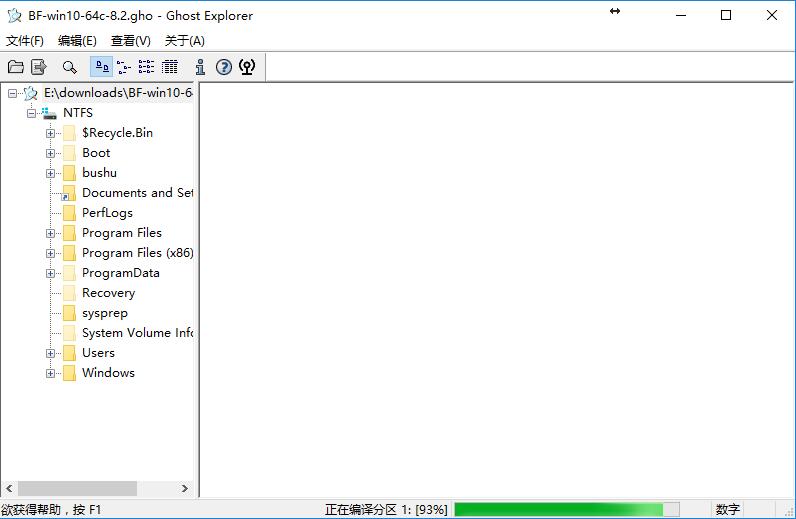Open the 编辑(E) menu
Viewport: 796px width, 519px height.
[x=77, y=41]
